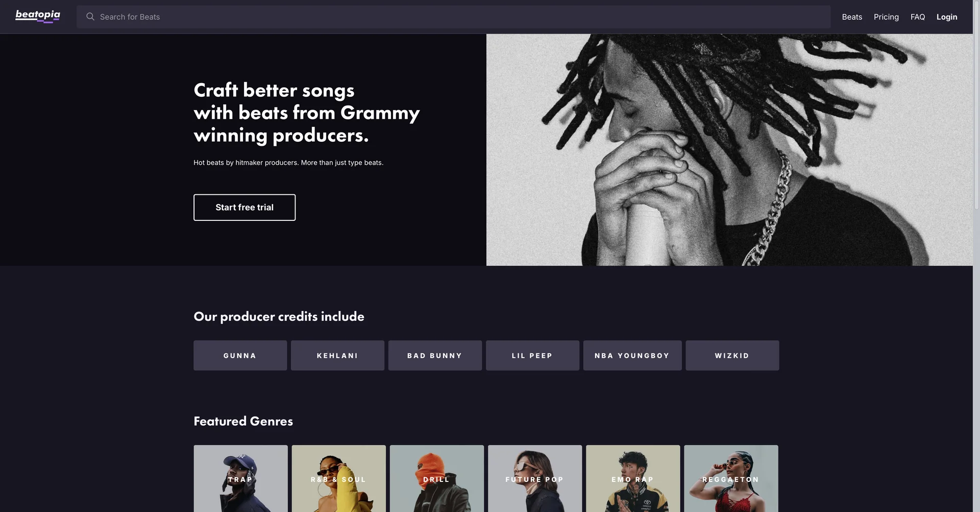The image size is (980, 512).
Task: Open the EMO RAP genre card
Action: pyautogui.click(x=633, y=479)
